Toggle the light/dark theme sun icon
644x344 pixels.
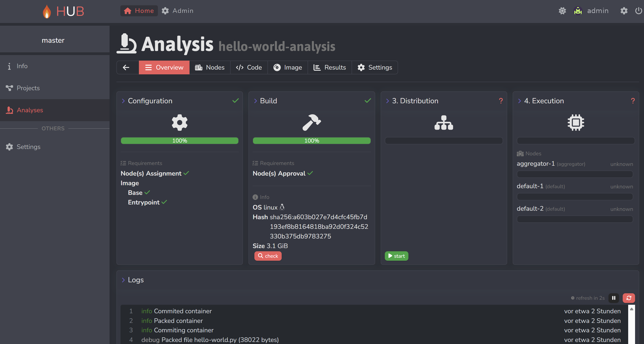[x=562, y=11]
